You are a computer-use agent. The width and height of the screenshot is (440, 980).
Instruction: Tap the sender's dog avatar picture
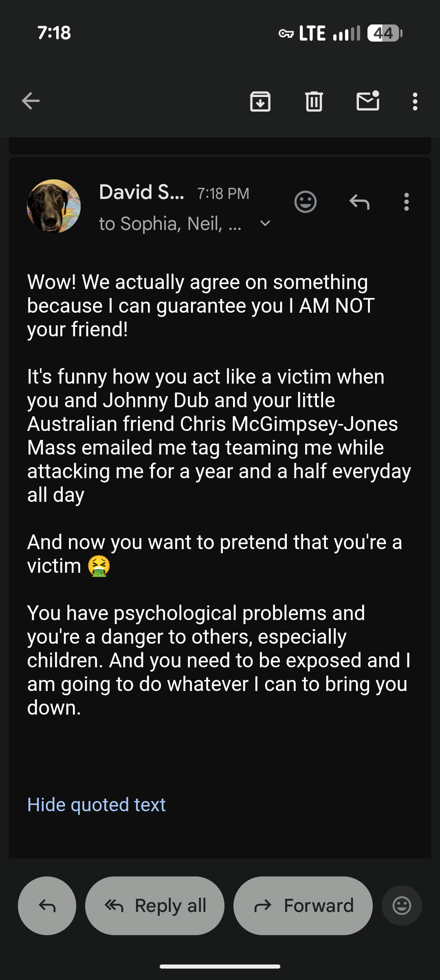54,206
